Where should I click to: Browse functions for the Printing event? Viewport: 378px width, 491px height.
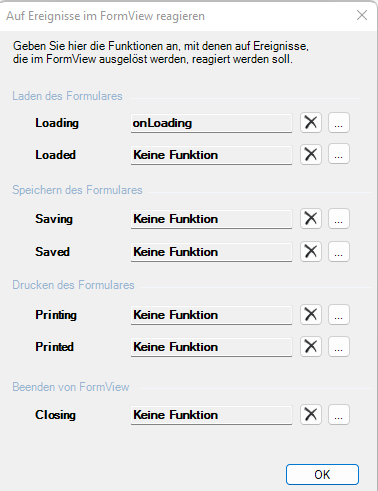[339, 314]
